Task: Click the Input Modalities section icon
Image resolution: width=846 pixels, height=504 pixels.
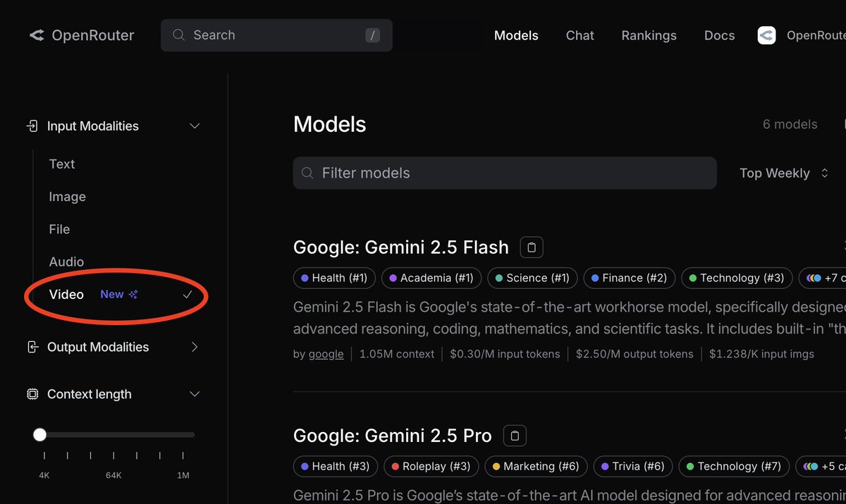Action: (x=32, y=126)
